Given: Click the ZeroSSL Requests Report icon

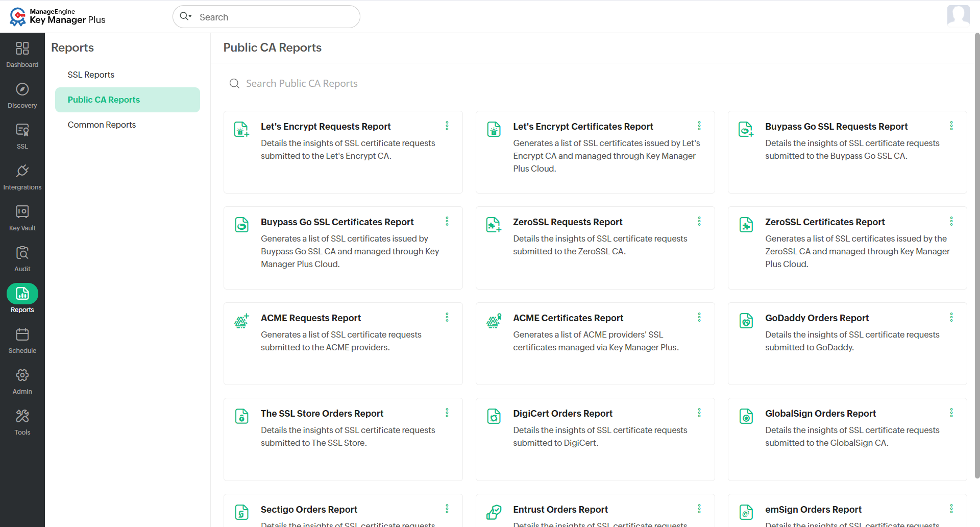Looking at the screenshot, I should coord(494,225).
